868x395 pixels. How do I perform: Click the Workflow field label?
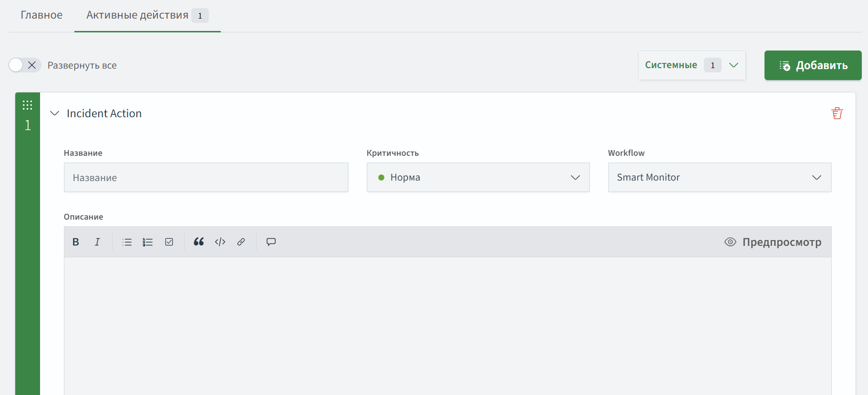tap(626, 153)
